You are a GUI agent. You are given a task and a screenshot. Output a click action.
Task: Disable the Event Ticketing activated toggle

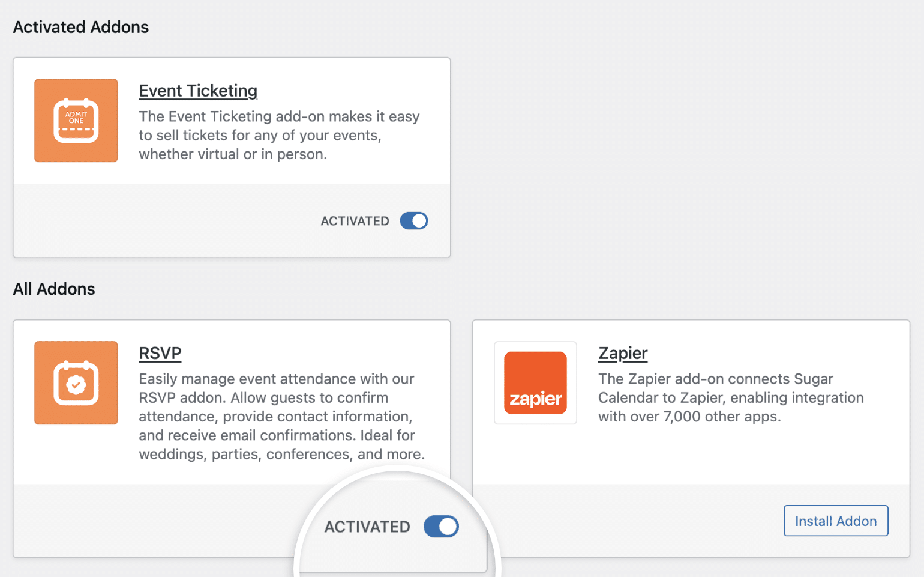pos(414,221)
